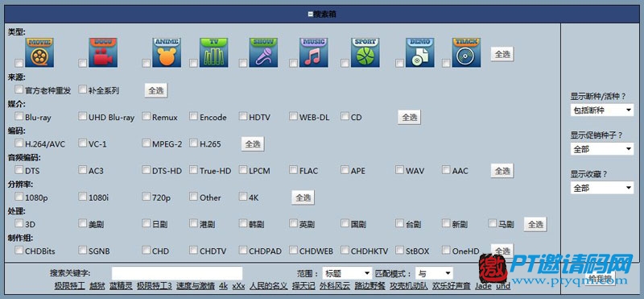Enable the 官方老种重发 source checkbox

coord(19,89)
